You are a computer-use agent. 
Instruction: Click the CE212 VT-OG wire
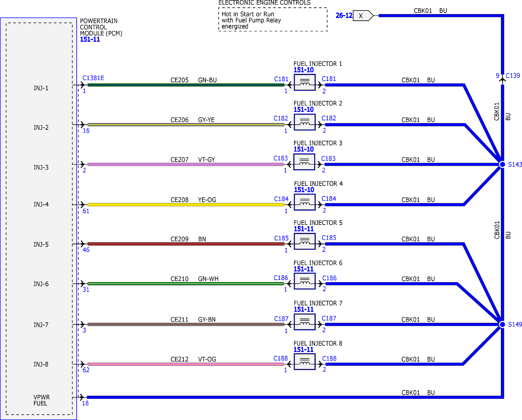click(186, 364)
